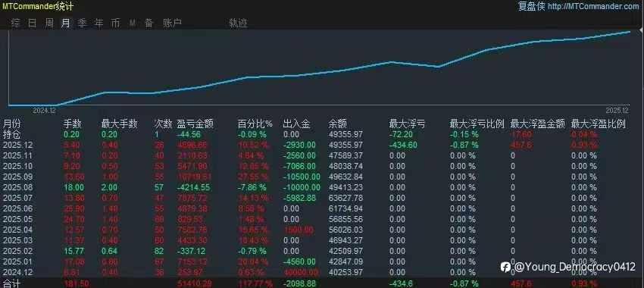The image size is (644, 288).
Task: Click the 次数 column header
Action: (x=163, y=124)
